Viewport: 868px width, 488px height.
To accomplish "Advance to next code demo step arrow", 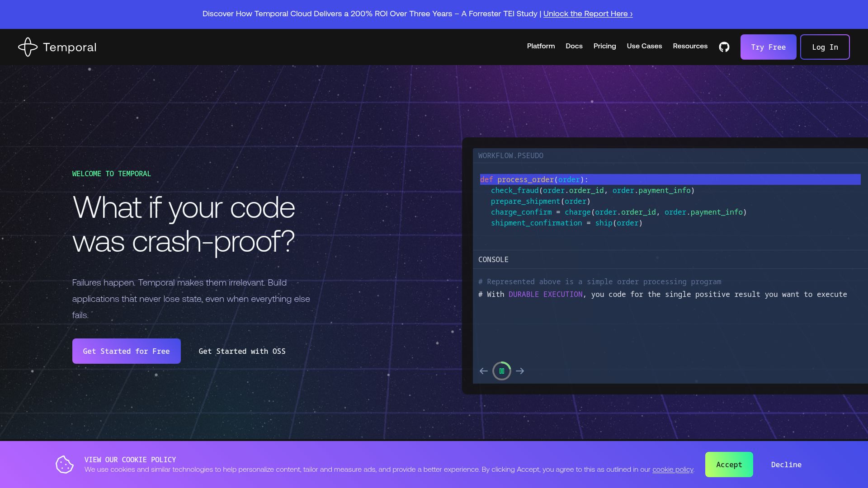I will point(520,371).
